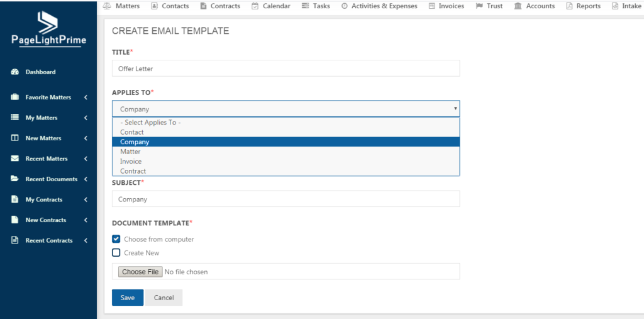Click the Recent Contracts document icon

pos(15,240)
